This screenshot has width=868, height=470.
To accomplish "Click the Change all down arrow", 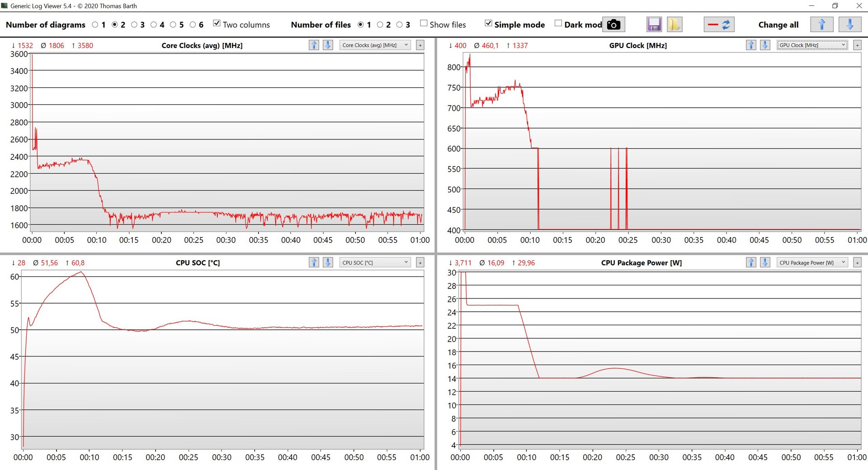I will coord(849,24).
